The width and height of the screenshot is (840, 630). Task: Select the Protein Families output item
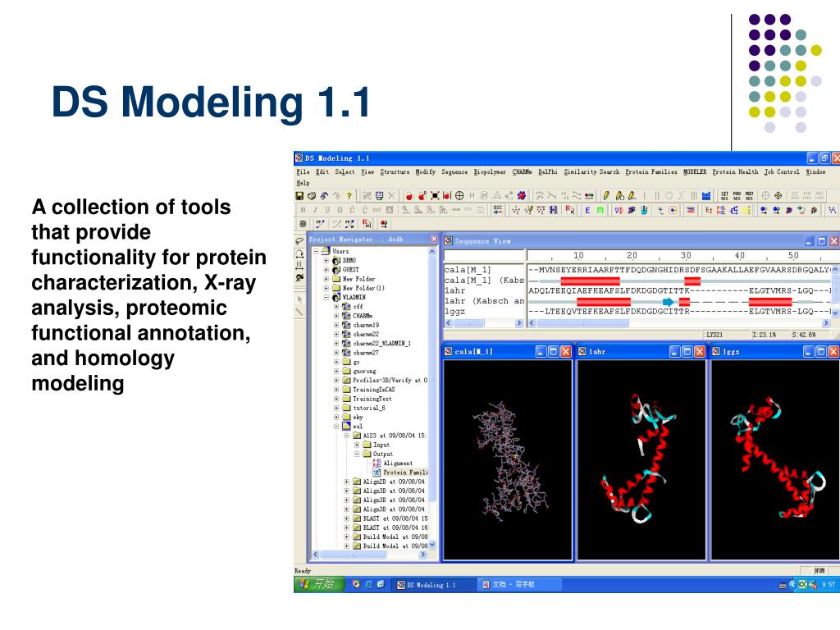point(400,472)
